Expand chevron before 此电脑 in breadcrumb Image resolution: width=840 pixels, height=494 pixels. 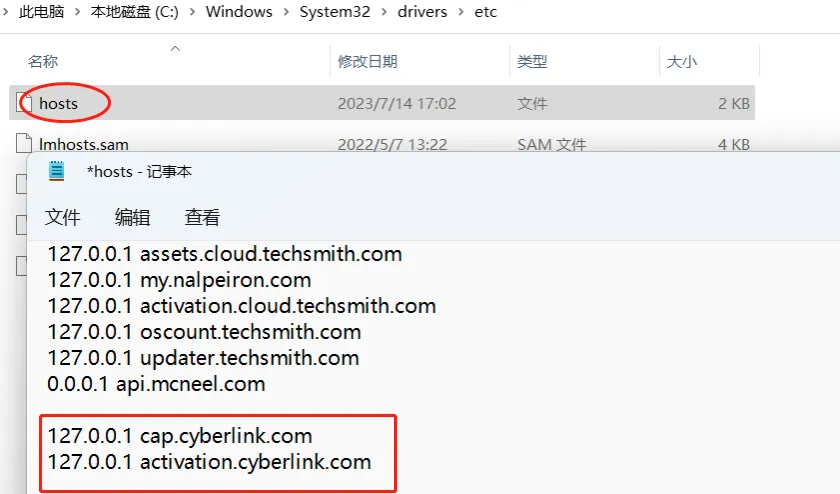pyautogui.click(x=6, y=12)
